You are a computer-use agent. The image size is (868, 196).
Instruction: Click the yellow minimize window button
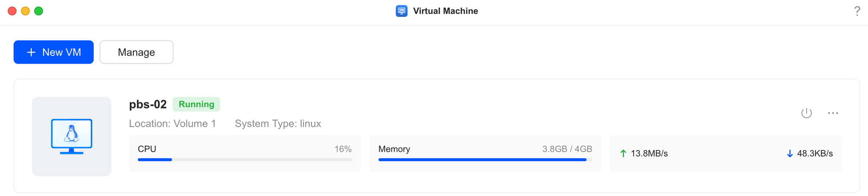26,11
